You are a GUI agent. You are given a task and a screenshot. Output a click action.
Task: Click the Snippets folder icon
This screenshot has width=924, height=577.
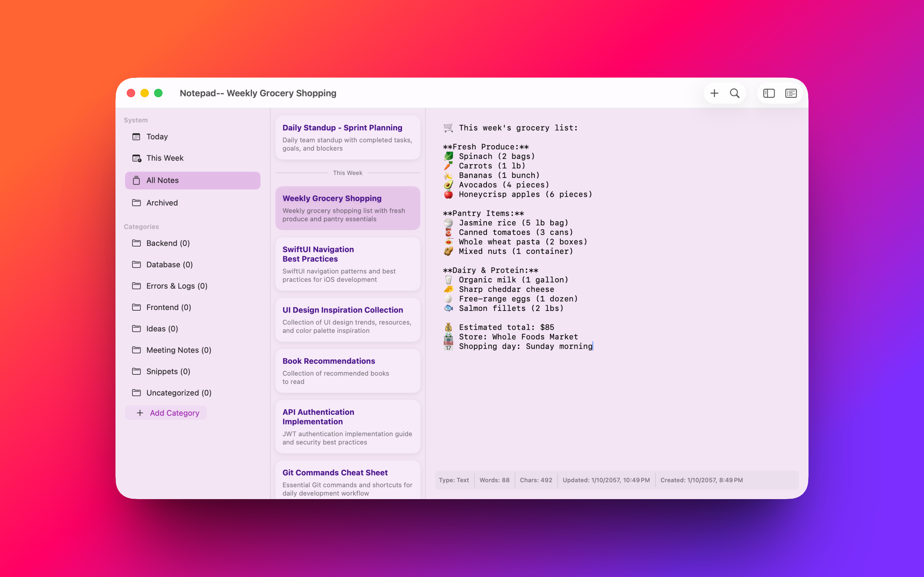coord(136,371)
